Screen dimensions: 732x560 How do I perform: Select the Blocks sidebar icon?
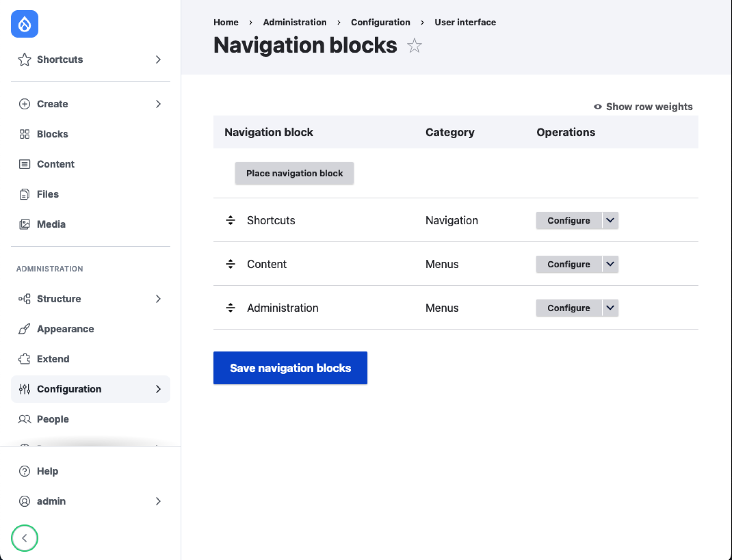[x=24, y=134]
